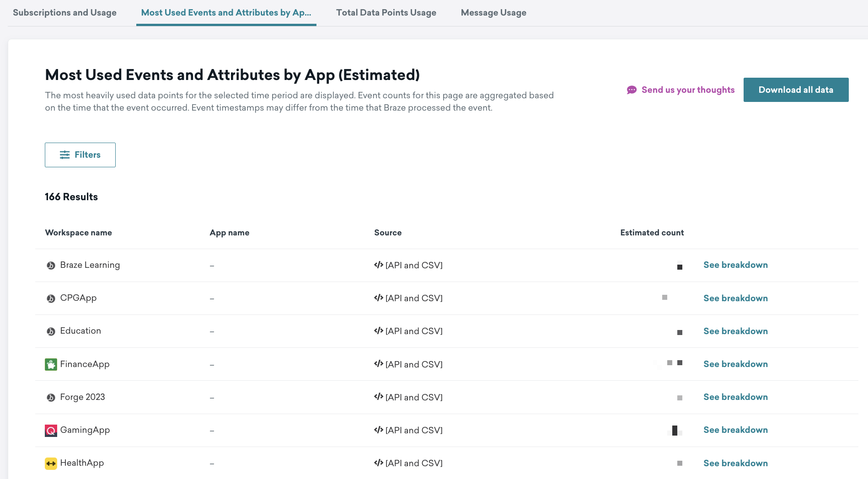Click the green FinanceApp workspace icon
Screen dimensions: 868x479
[x=51, y=364]
